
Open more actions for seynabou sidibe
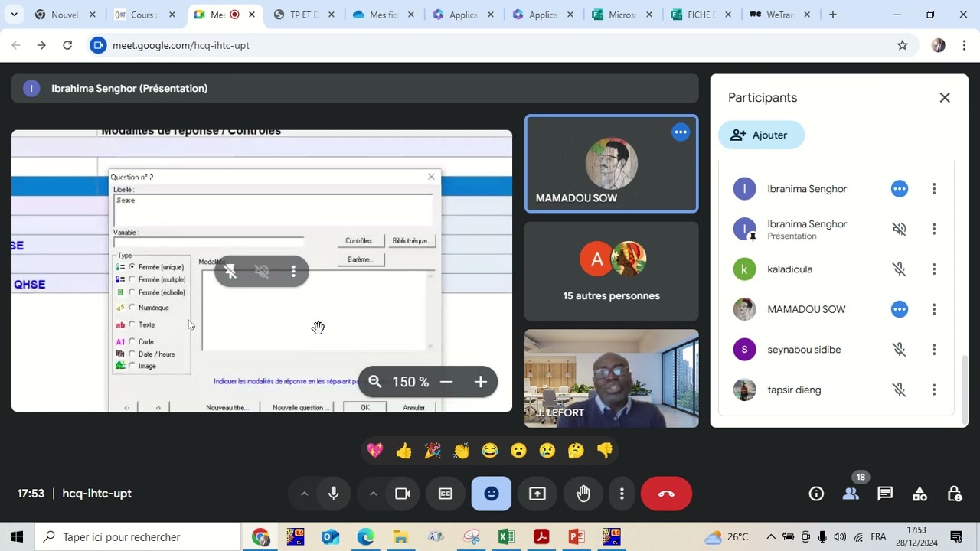coord(934,350)
